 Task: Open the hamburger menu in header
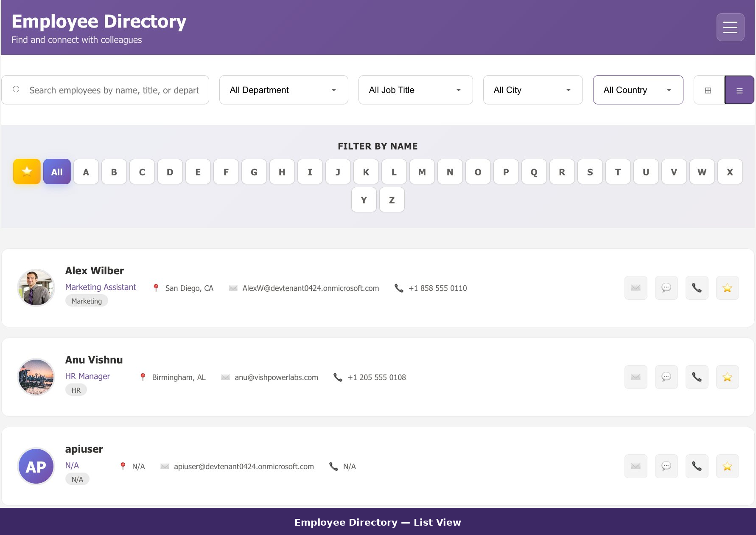(x=730, y=27)
